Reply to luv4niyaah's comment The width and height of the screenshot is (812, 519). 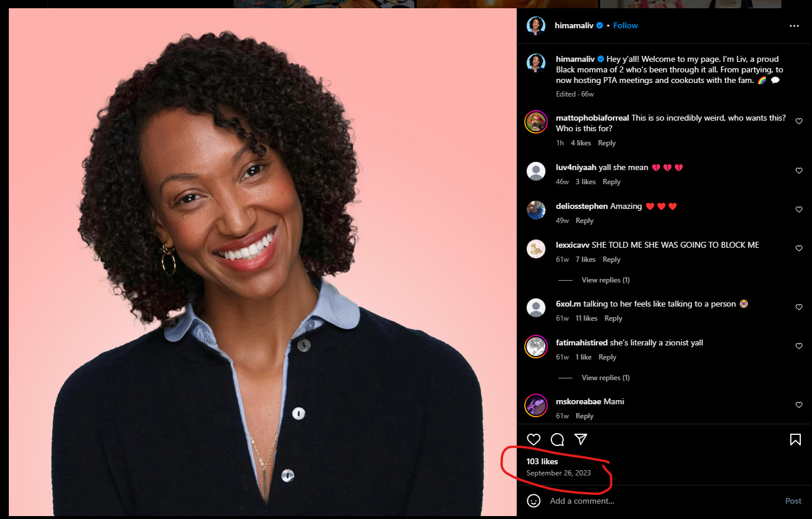pos(611,182)
